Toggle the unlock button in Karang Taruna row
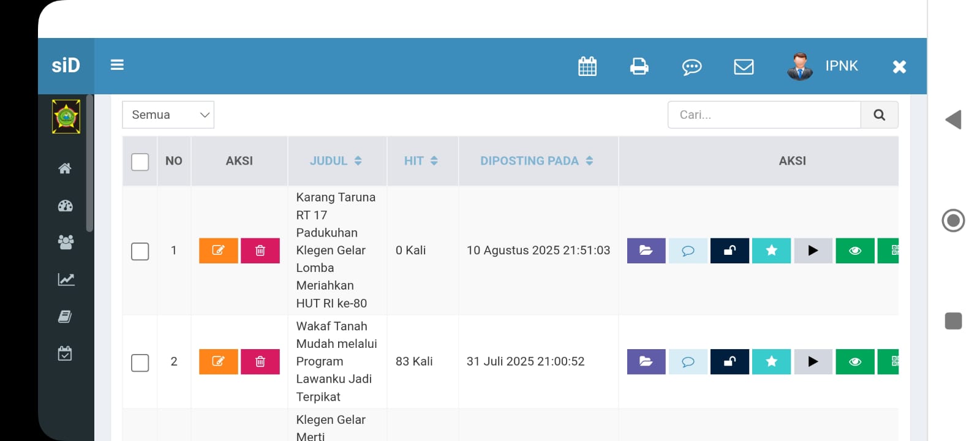Image resolution: width=980 pixels, height=441 pixels. coord(729,251)
